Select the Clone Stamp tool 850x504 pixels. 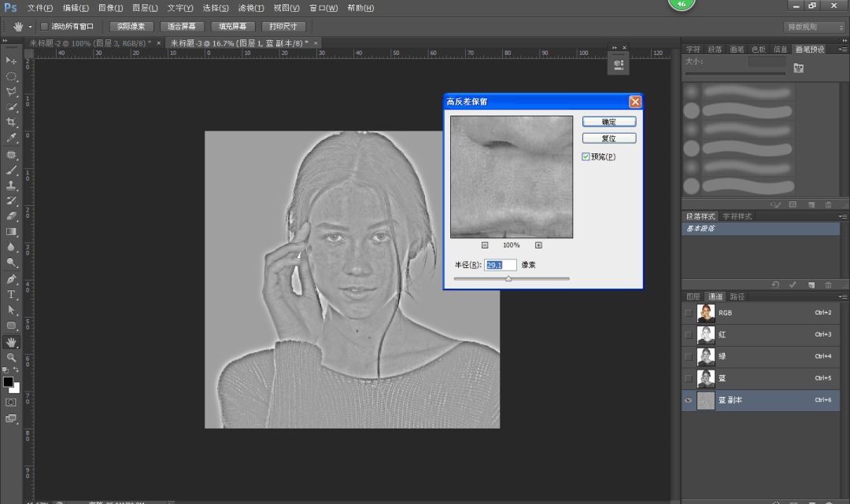click(x=11, y=186)
